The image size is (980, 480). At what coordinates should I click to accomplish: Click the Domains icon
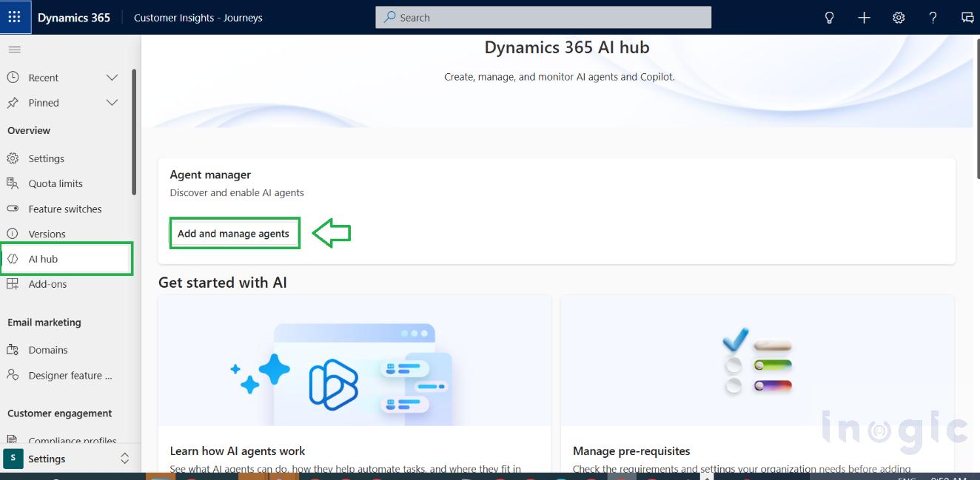tap(13, 350)
